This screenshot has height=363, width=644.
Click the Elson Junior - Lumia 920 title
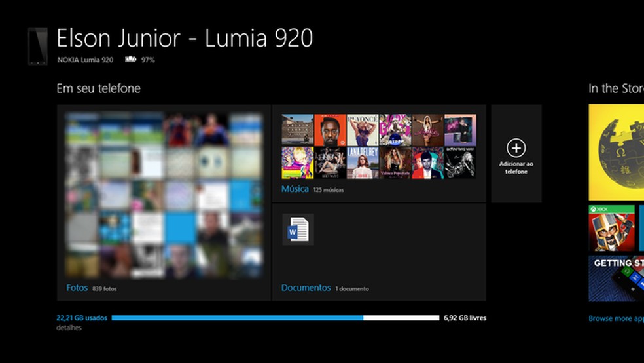185,38
